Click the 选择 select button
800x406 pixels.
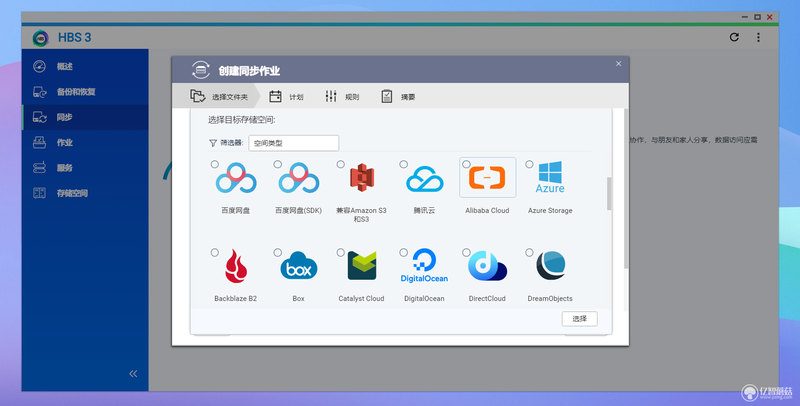pyautogui.click(x=580, y=319)
